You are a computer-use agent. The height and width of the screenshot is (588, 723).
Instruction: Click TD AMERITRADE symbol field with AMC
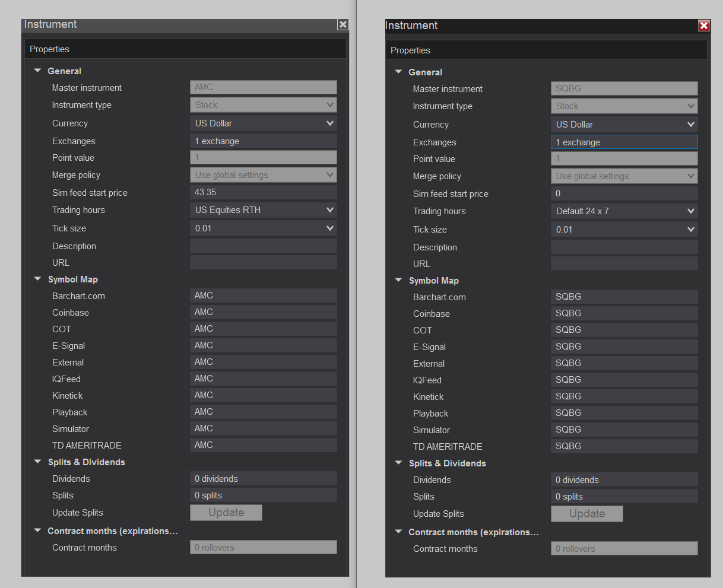point(264,445)
